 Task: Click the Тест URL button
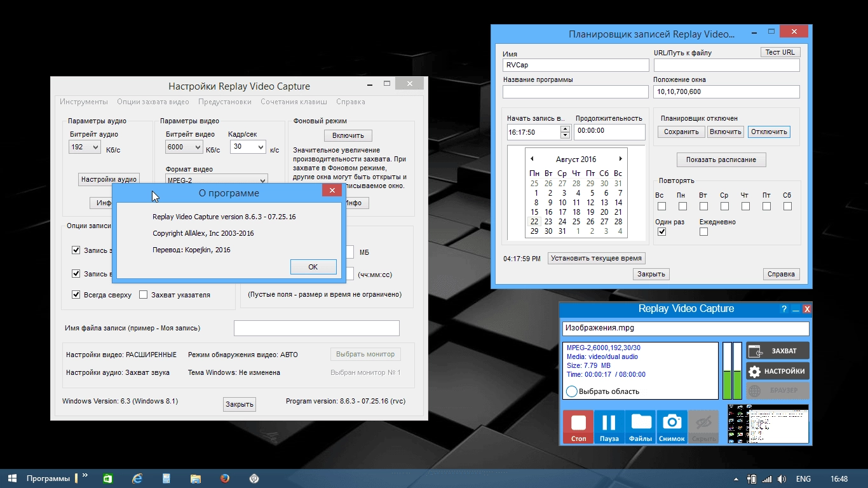tap(780, 53)
